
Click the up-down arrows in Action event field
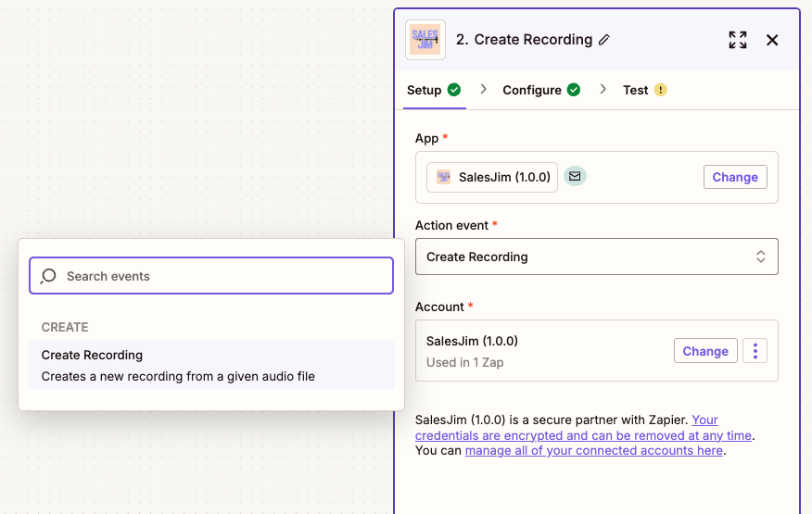click(760, 257)
